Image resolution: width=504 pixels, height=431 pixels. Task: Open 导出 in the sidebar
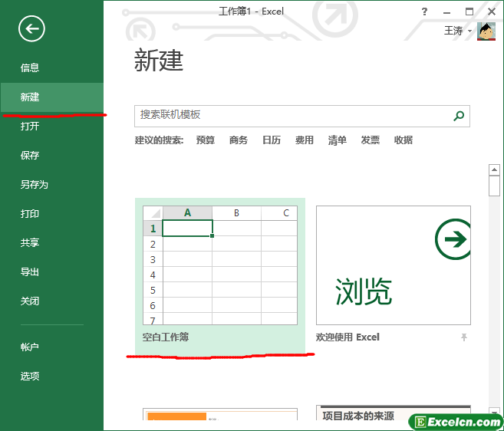tap(30, 272)
